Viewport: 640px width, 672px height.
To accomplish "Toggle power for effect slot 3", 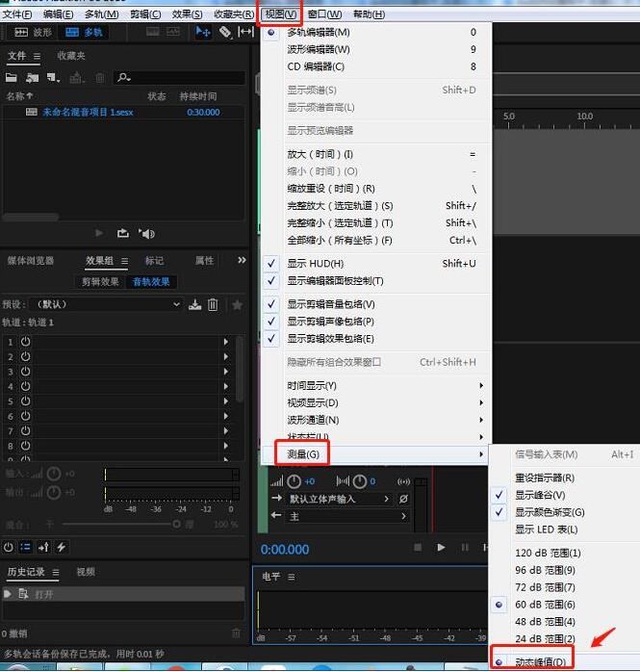I will (26, 372).
